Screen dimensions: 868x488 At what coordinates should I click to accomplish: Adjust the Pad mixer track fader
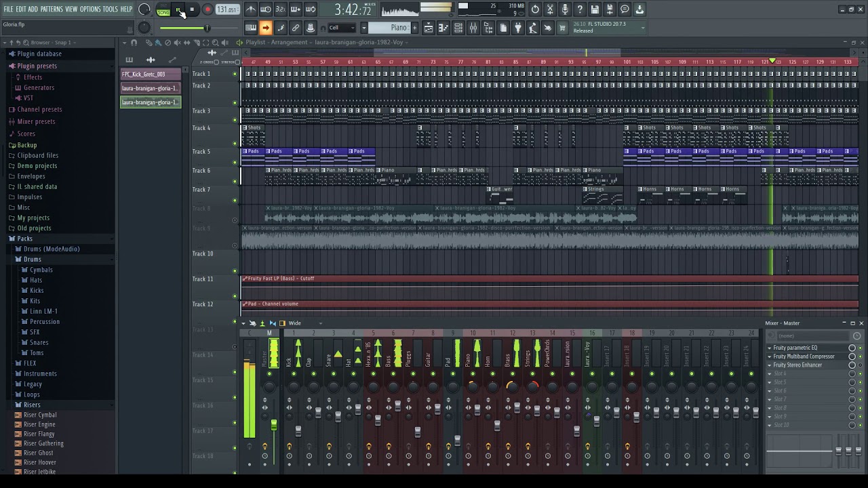[x=457, y=441]
